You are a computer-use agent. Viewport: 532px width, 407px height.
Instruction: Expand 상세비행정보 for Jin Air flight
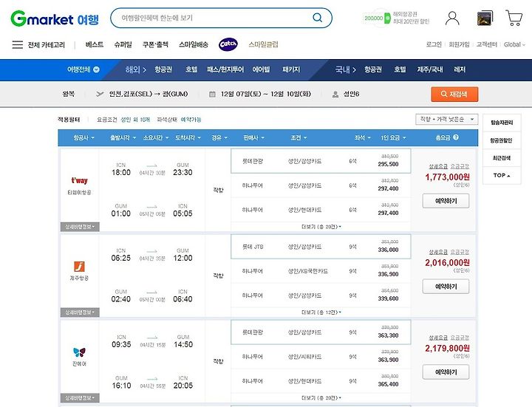pos(80,397)
